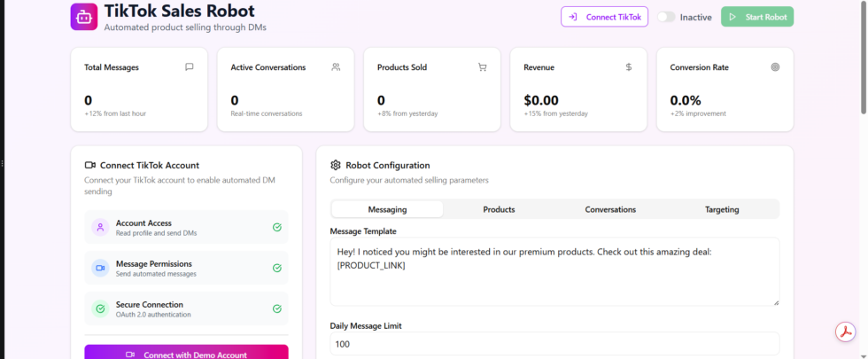The width and height of the screenshot is (868, 359).
Task: Click the Account Access green checkmark
Action: pos(277,228)
